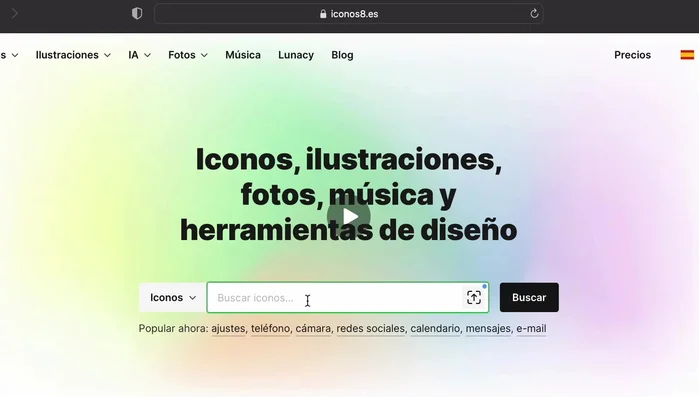Click the image upload search icon
Screen dimensions: 699x397
(474, 297)
